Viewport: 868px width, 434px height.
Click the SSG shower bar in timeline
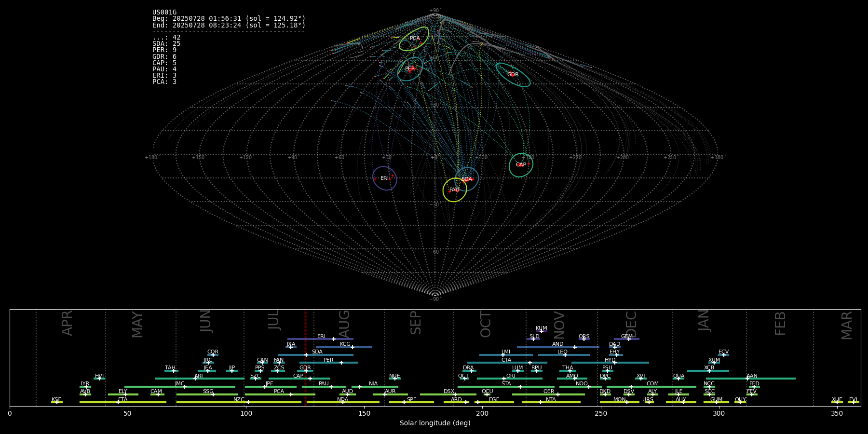click(x=207, y=394)
